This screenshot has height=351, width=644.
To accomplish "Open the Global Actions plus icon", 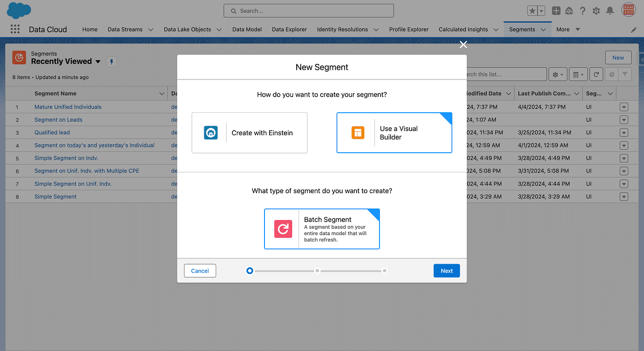I will tap(556, 11).
